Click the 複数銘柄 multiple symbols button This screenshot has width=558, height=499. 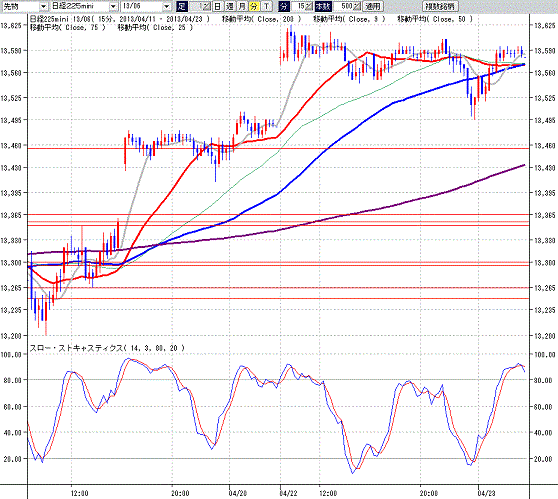440,6
